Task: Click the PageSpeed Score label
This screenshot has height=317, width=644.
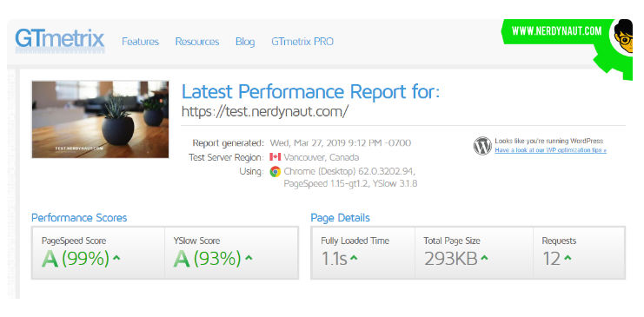Action: point(74,241)
